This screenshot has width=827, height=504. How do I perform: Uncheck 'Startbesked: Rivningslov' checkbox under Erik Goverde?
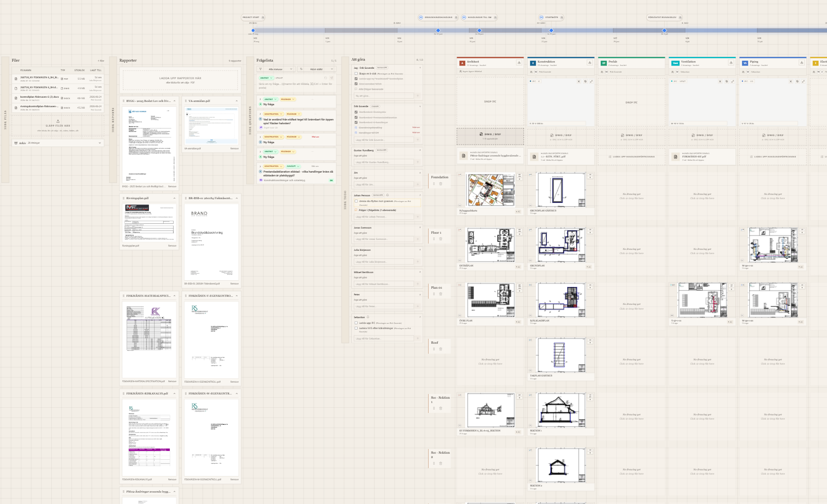(x=356, y=112)
